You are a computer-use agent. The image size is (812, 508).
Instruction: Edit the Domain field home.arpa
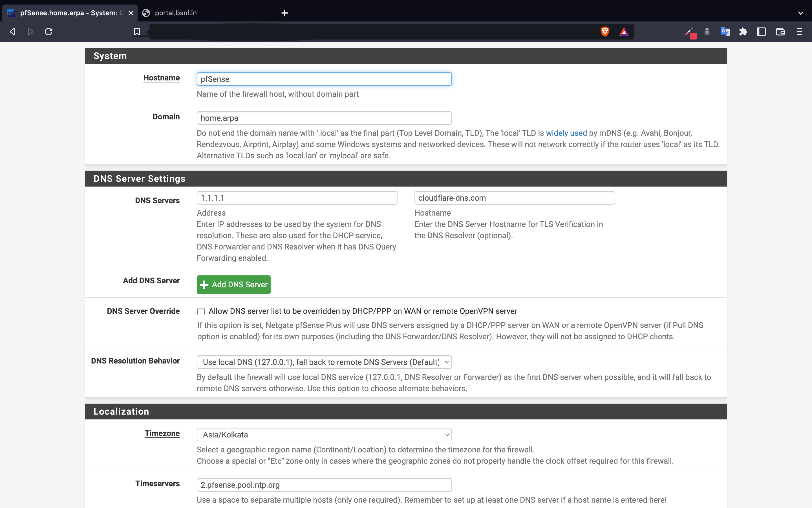coord(324,118)
